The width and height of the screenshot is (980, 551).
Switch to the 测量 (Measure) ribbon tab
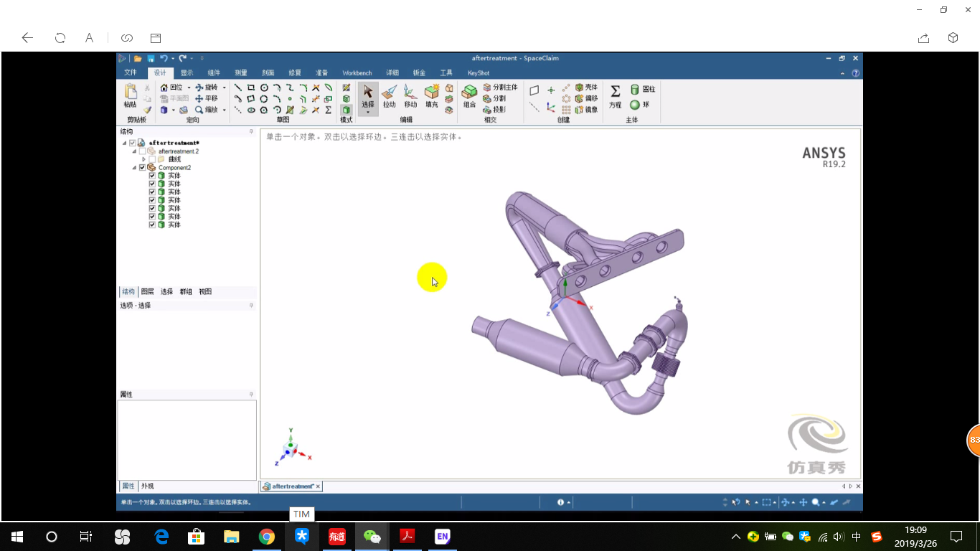[x=241, y=72]
